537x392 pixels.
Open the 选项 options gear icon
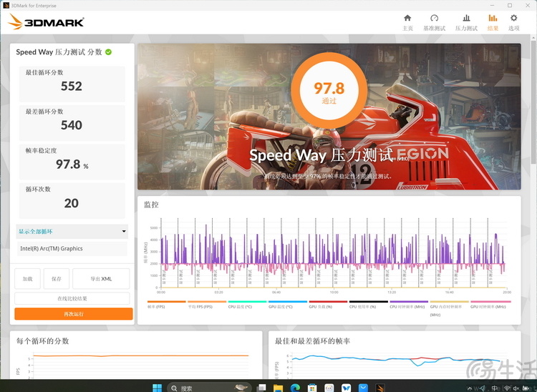pyautogui.click(x=513, y=18)
